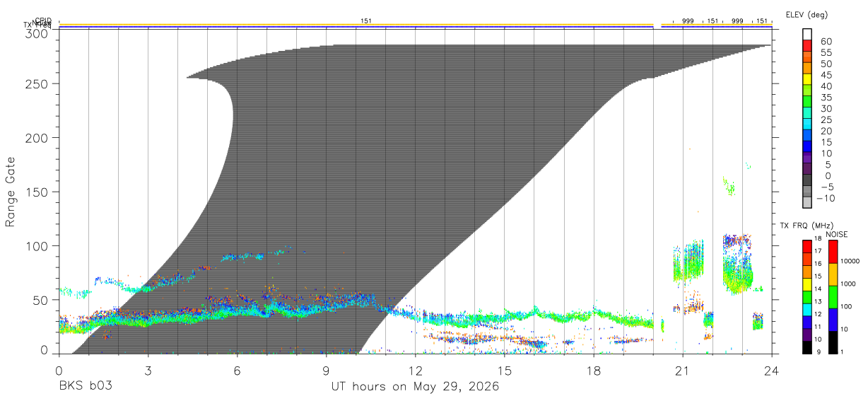Click the 12 tick on UT hours axis
This screenshot has width=868, height=401.
tap(416, 370)
